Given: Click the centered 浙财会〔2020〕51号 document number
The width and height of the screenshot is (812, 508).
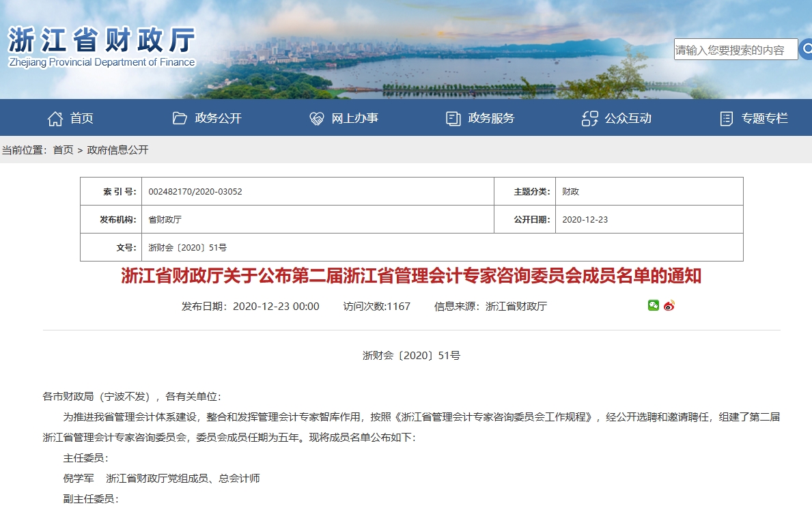Looking at the screenshot, I should (411, 356).
